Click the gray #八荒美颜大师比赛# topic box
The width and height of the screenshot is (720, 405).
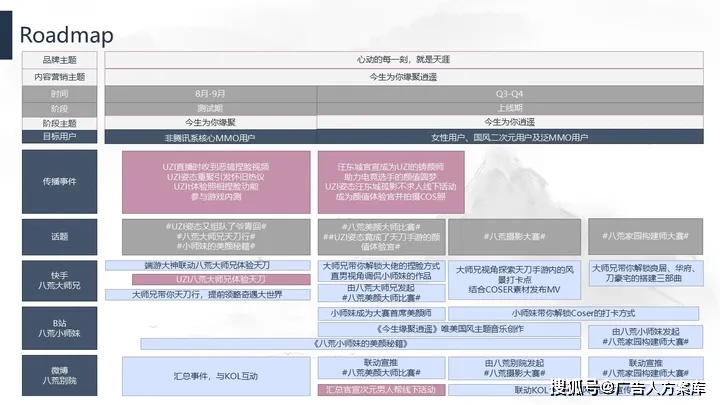[382, 237]
